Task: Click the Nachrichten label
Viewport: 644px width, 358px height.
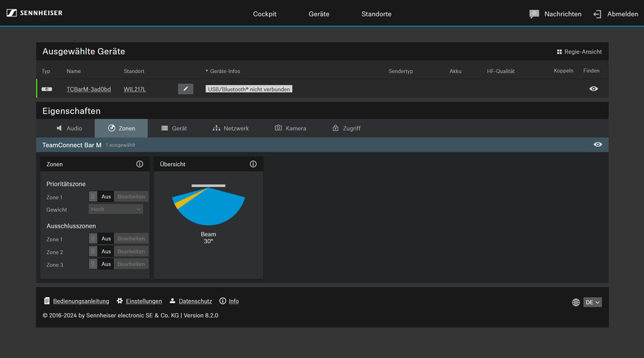Action: 562,14
